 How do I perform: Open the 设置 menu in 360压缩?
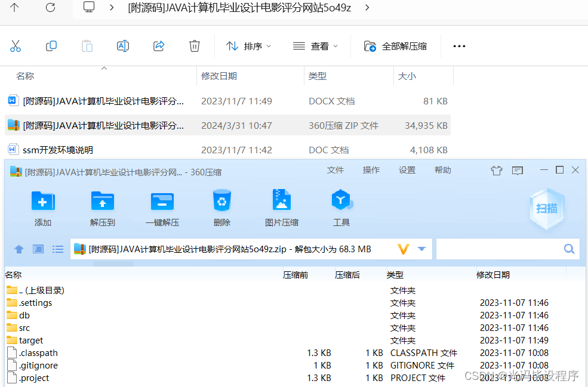[407, 170]
